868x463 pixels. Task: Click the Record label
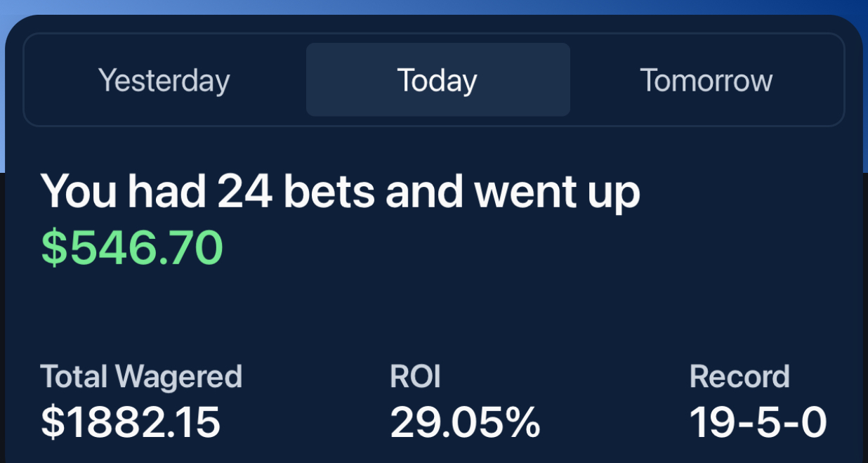[x=739, y=377]
